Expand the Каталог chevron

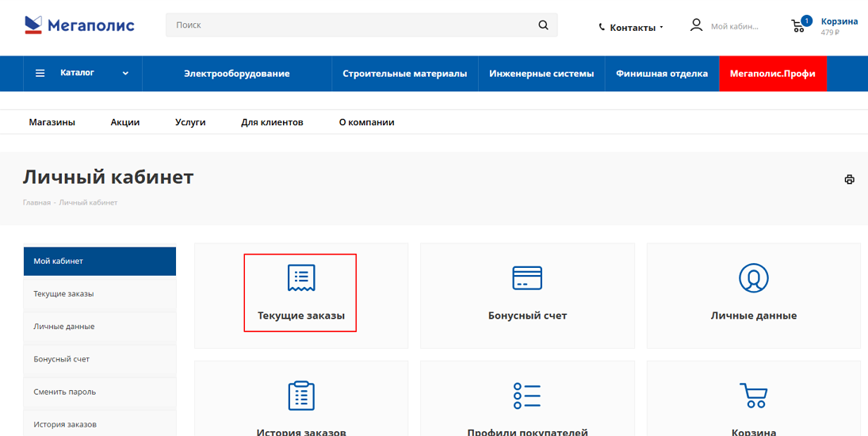coord(126,73)
